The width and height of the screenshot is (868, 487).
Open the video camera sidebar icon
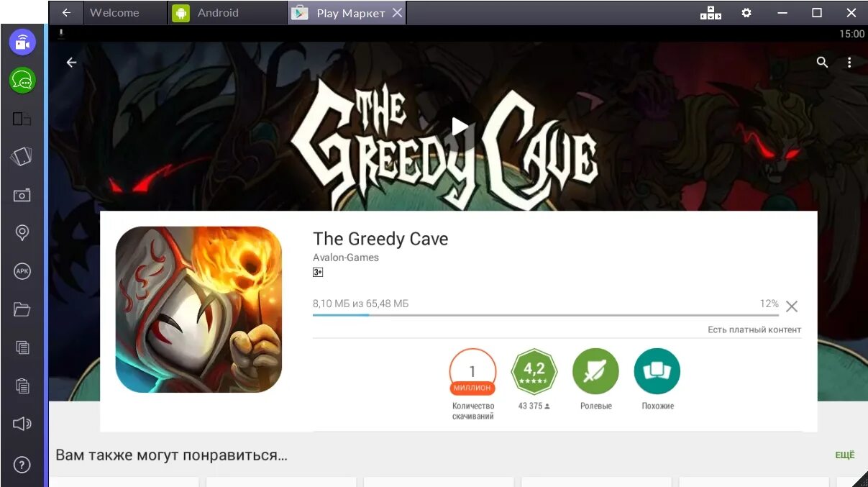click(x=22, y=42)
